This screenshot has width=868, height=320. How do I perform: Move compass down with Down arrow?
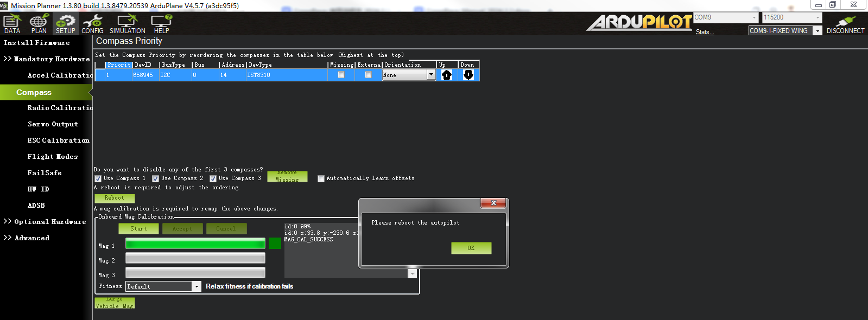click(468, 75)
